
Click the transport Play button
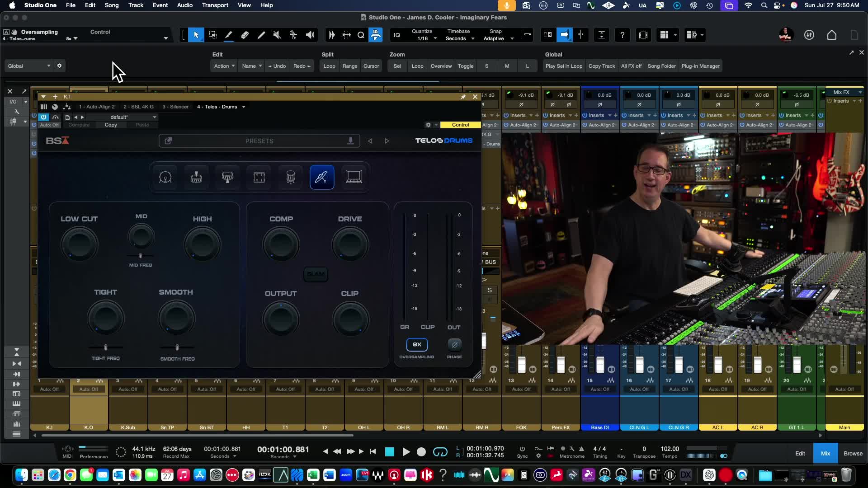click(406, 452)
